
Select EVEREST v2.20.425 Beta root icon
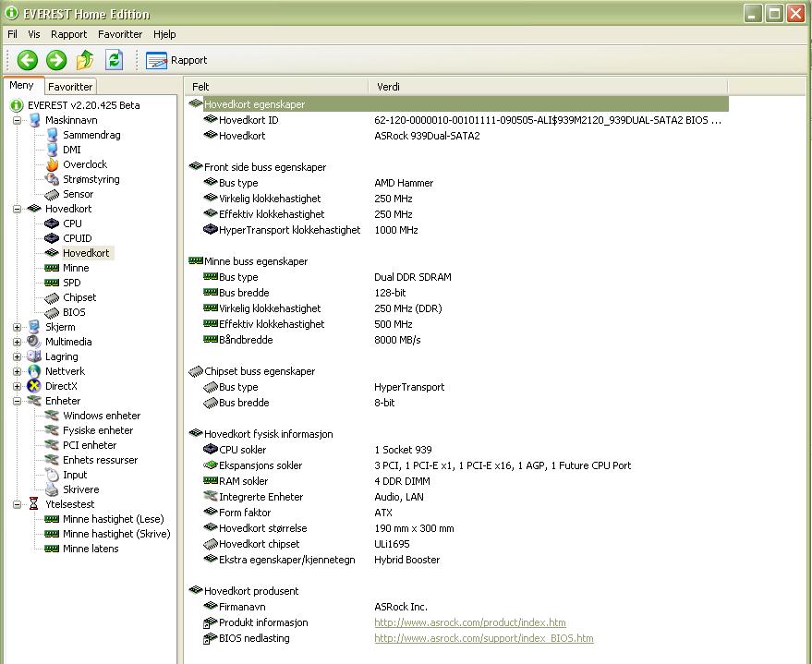[x=17, y=105]
